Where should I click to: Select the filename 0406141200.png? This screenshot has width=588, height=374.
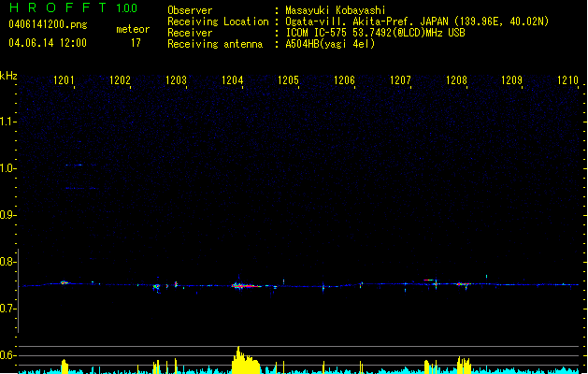[48, 24]
